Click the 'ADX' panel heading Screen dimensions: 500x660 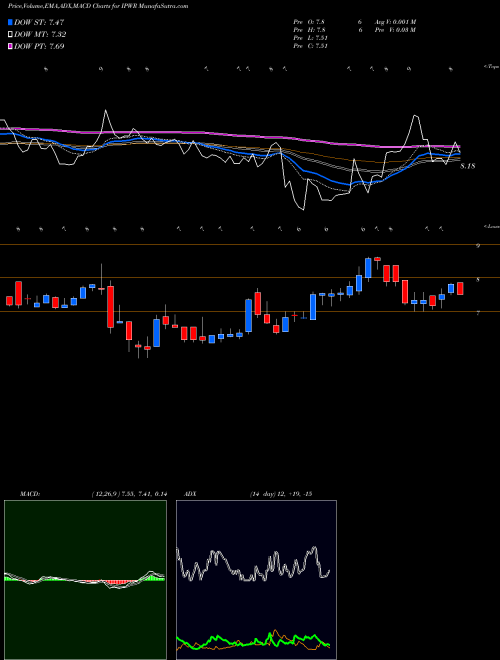click(x=191, y=494)
